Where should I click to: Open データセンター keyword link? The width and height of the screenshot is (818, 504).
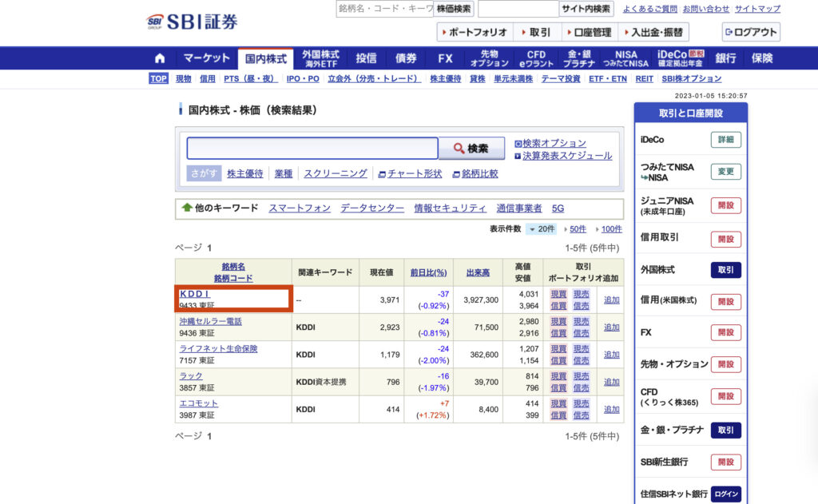pos(372,208)
